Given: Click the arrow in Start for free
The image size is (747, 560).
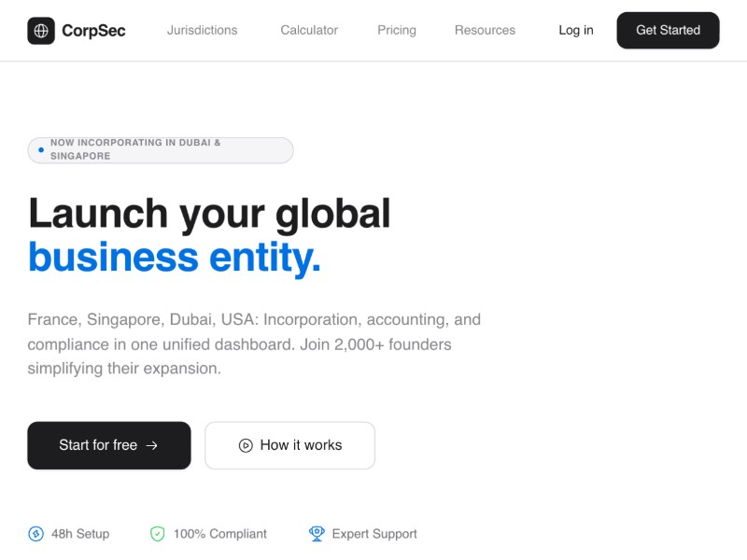Looking at the screenshot, I should tap(152, 445).
